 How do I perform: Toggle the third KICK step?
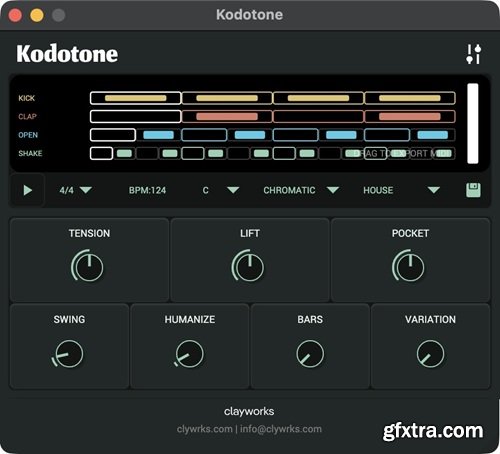(318, 98)
